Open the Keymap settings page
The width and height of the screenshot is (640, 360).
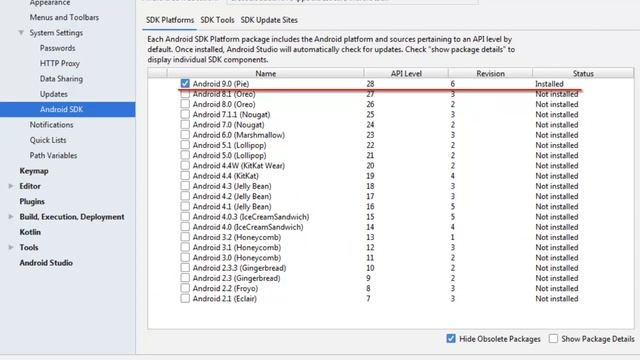point(34,171)
